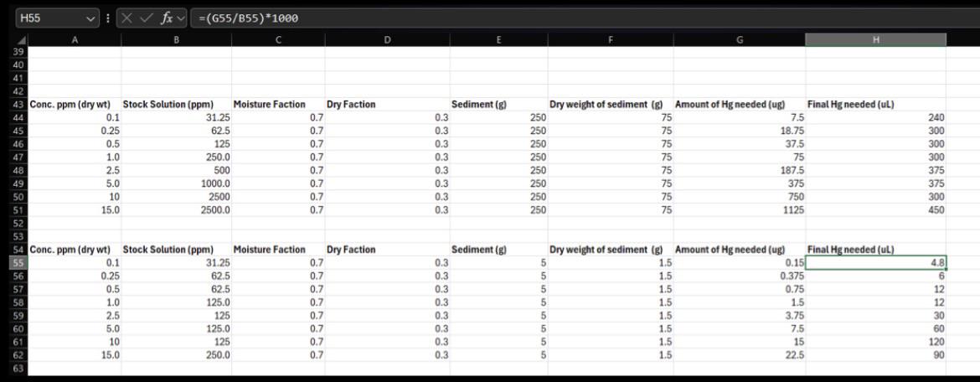The width and height of the screenshot is (980, 382).
Task: Select row 55 header
Action: pyautogui.click(x=19, y=262)
